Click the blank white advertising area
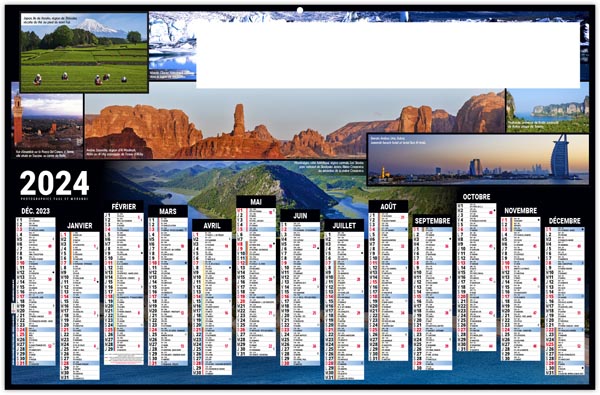This screenshot has height=395, width=600. pos(388,55)
